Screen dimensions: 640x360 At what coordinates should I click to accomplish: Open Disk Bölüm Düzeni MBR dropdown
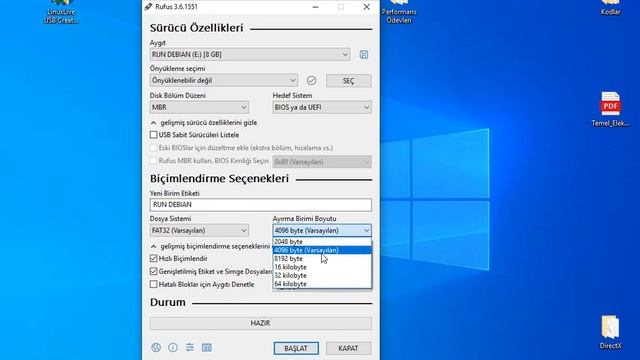click(x=199, y=107)
